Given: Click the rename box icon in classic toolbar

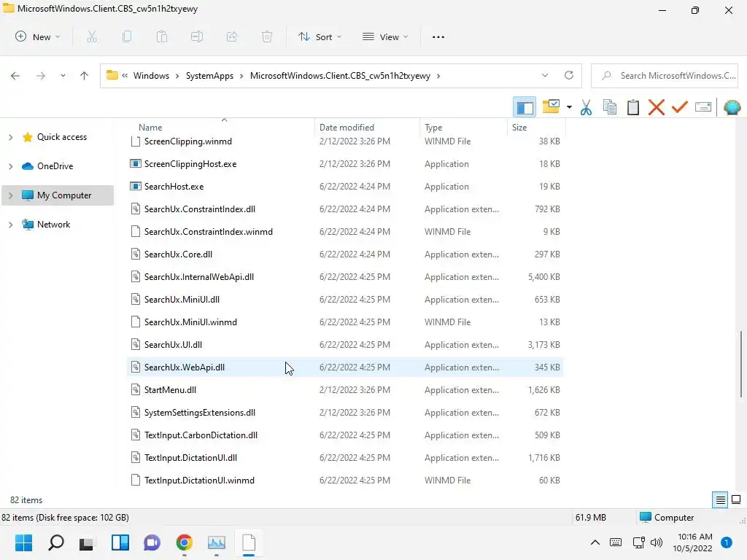Looking at the screenshot, I should [703, 107].
